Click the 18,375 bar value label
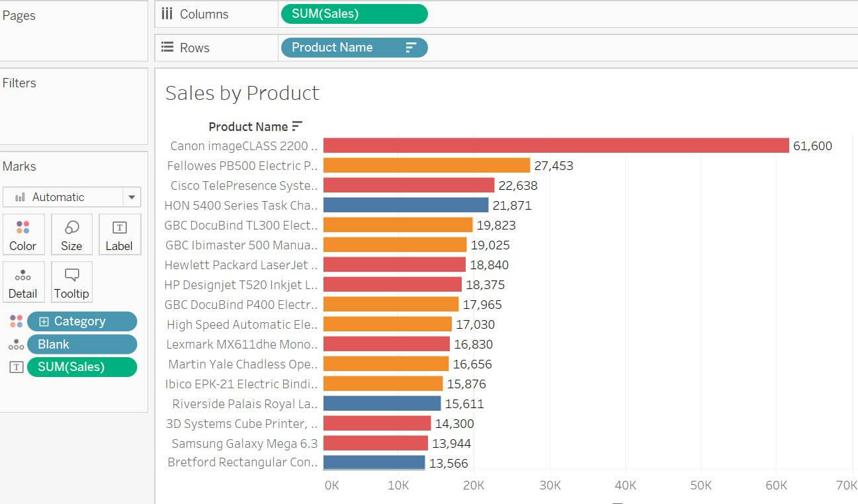The width and height of the screenshot is (858, 504). point(486,285)
